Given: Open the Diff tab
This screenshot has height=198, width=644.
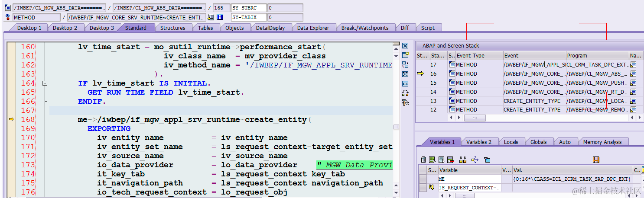Looking at the screenshot, I should point(405,28).
